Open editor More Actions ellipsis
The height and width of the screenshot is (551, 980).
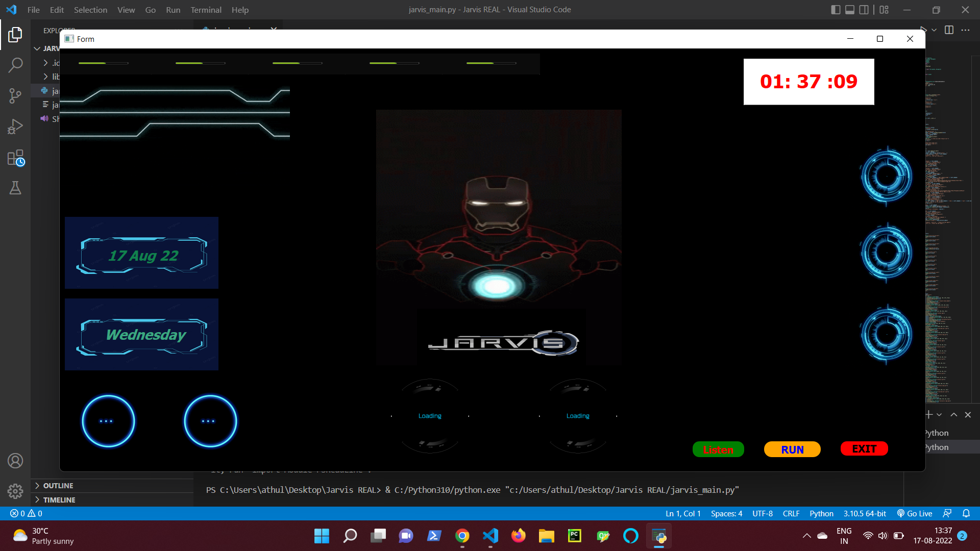click(x=965, y=30)
